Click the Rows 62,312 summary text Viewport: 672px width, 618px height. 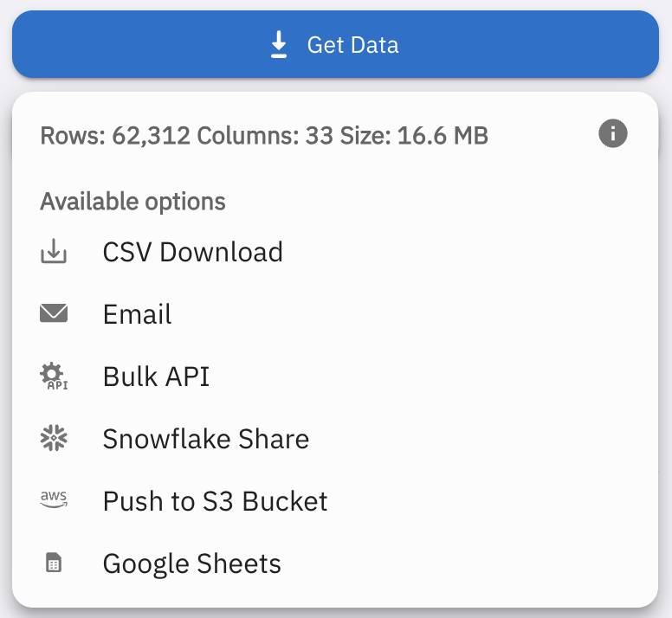click(x=115, y=135)
